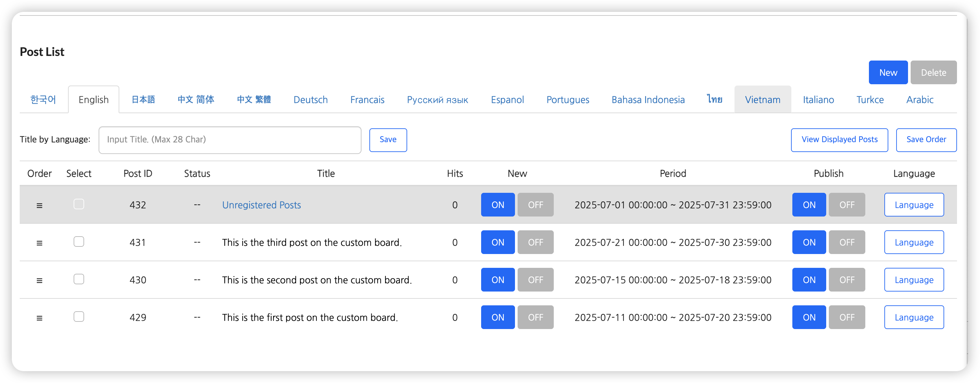Select the checkbox for post 430
980x383 pixels.
[79, 279]
